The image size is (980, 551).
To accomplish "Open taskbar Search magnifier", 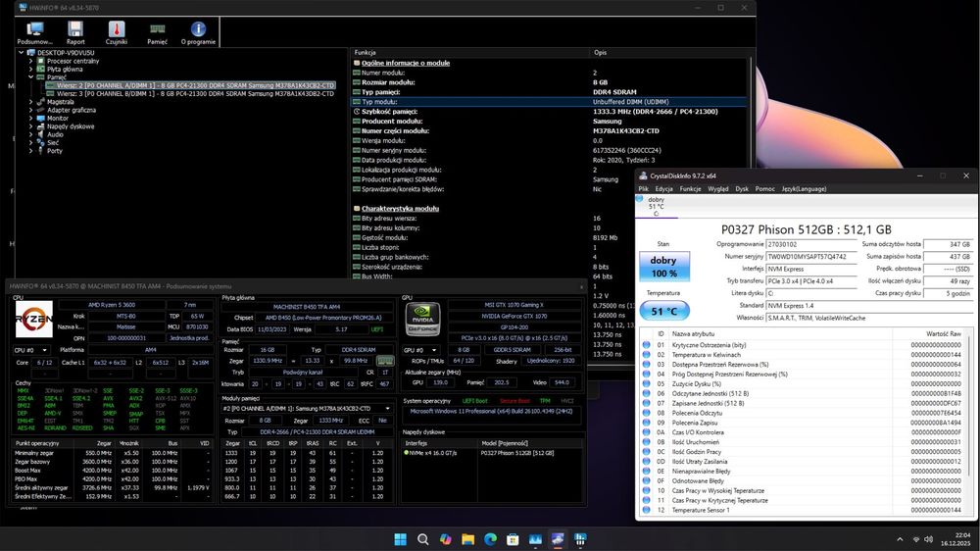I will [x=423, y=539].
